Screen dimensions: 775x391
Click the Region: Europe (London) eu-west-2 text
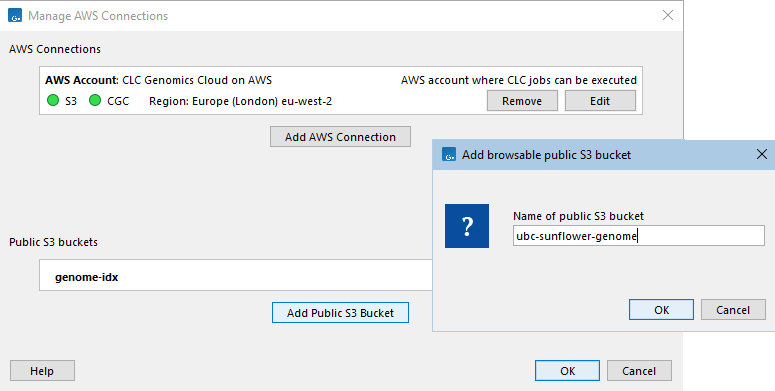240,101
